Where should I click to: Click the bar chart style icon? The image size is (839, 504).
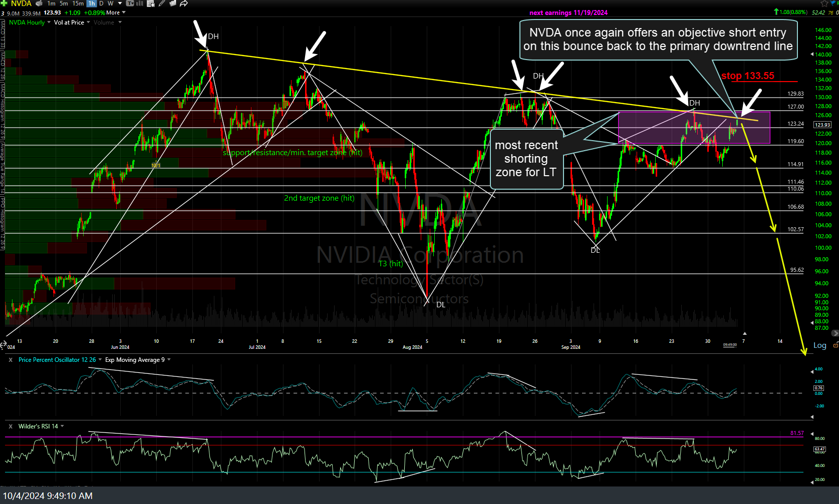tap(140, 4)
